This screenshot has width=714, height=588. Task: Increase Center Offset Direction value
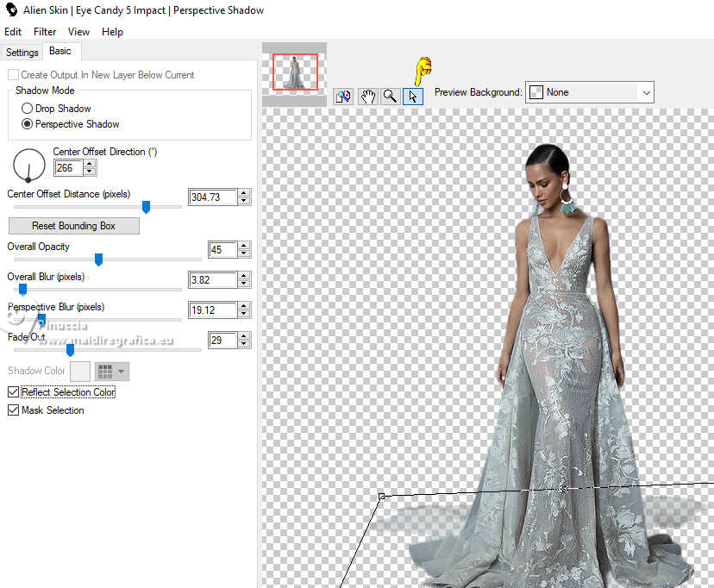(90, 164)
